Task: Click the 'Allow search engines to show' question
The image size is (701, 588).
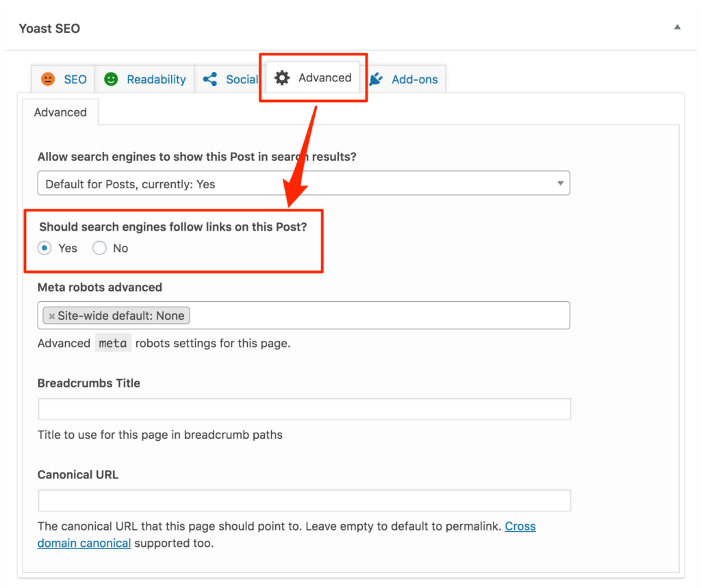Action: click(196, 157)
